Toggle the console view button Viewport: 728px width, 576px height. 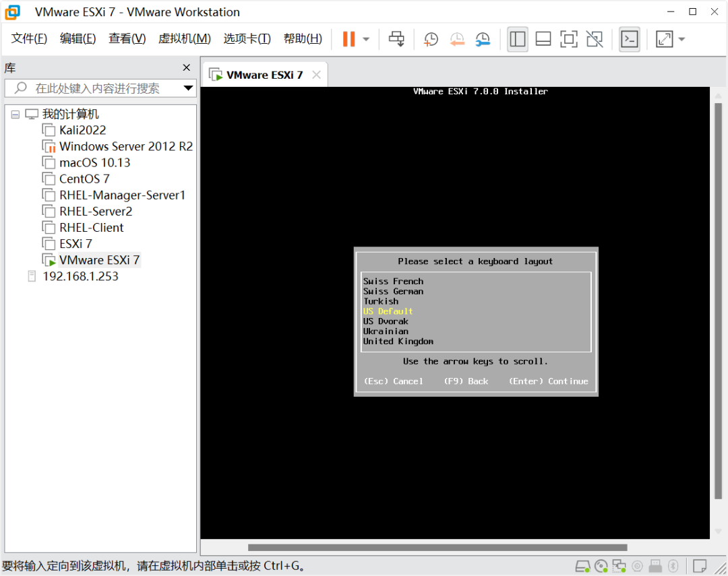630,39
